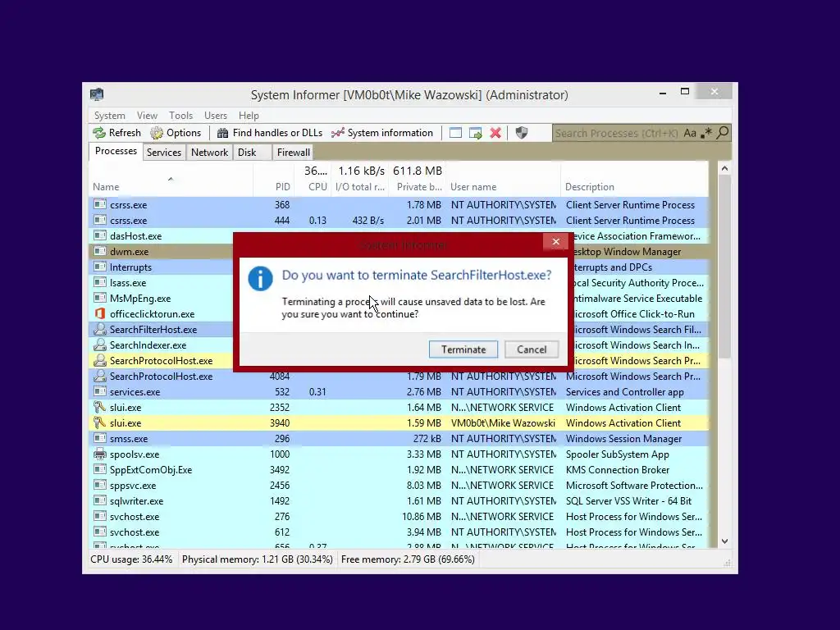Close the terminate dialog with the X

pyautogui.click(x=555, y=242)
